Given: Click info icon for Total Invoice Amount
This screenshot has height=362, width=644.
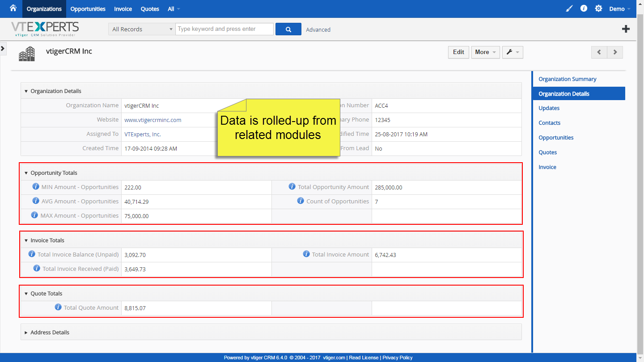Looking at the screenshot, I should (x=306, y=254).
